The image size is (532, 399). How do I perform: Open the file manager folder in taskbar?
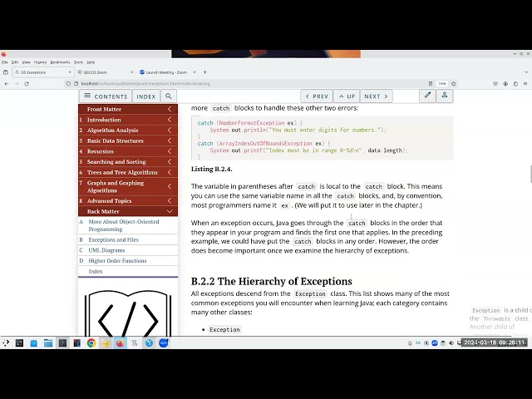[x=48, y=343]
